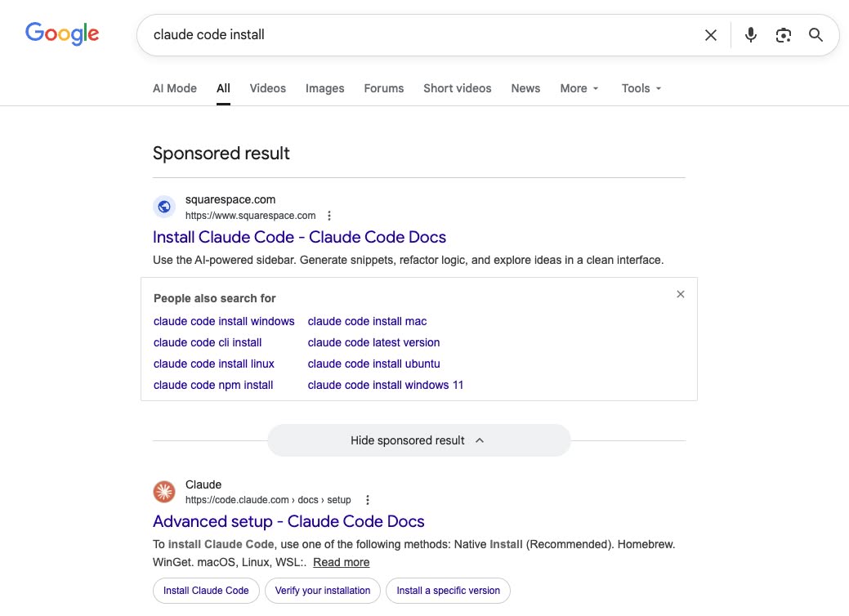Click the Claude favicon icon

point(164,492)
